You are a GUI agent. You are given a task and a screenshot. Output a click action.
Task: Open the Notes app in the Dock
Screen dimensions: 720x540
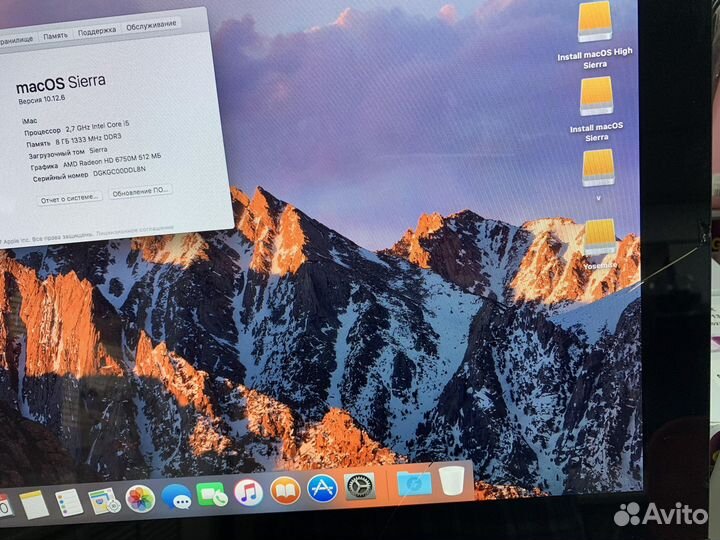click(x=34, y=505)
